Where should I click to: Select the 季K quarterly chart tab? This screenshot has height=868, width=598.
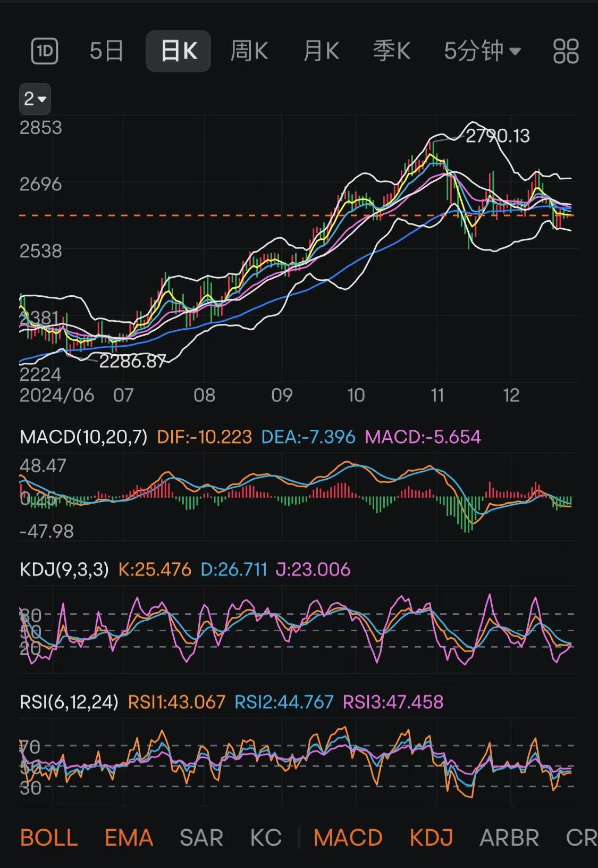[392, 51]
